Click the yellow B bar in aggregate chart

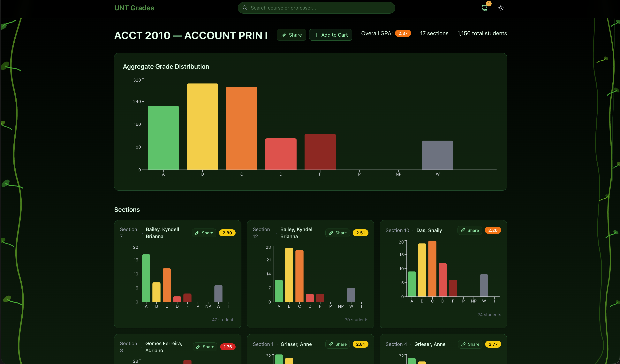[x=202, y=127]
